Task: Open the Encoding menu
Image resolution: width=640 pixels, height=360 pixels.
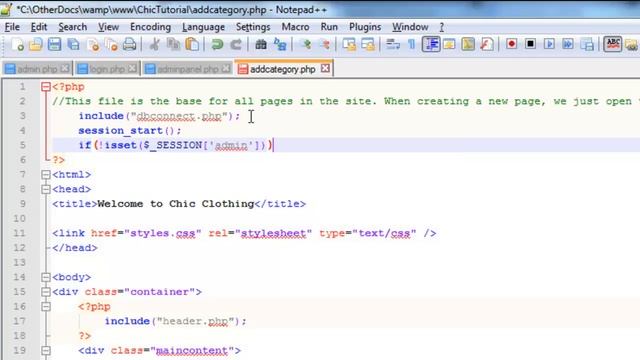Action: pyautogui.click(x=150, y=27)
